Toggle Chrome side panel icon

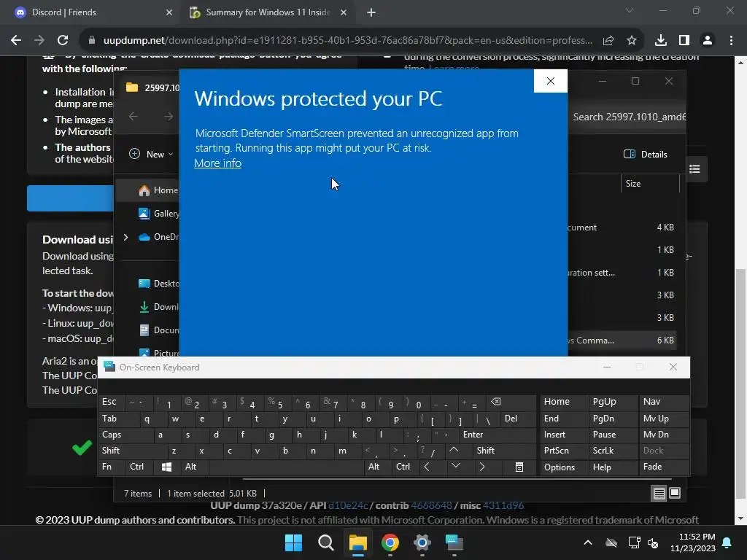click(x=684, y=41)
